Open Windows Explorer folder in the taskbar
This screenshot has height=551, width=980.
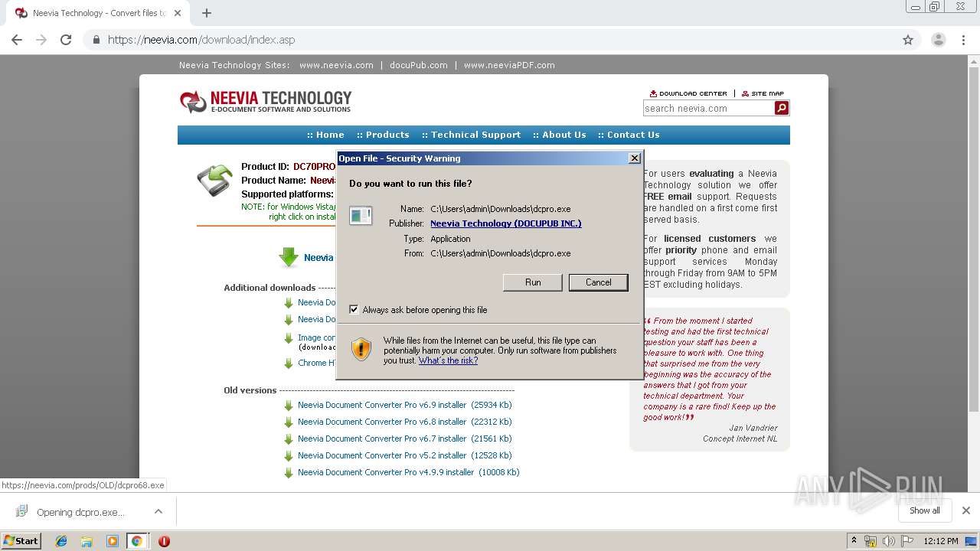(x=87, y=541)
